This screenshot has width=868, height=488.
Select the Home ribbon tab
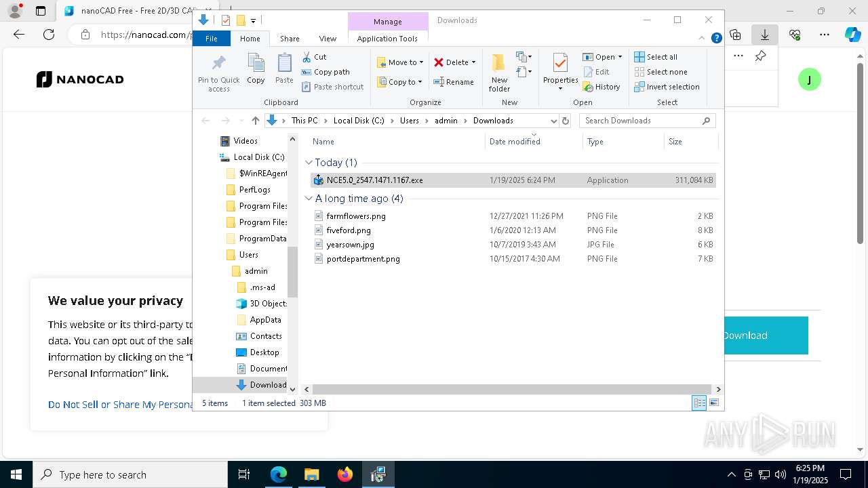click(x=250, y=39)
